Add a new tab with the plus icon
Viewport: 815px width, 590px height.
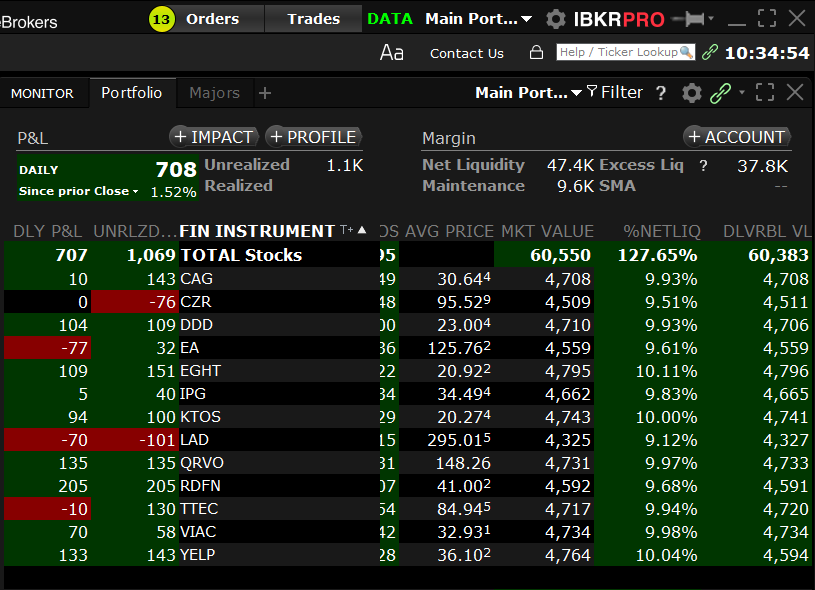tap(265, 93)
